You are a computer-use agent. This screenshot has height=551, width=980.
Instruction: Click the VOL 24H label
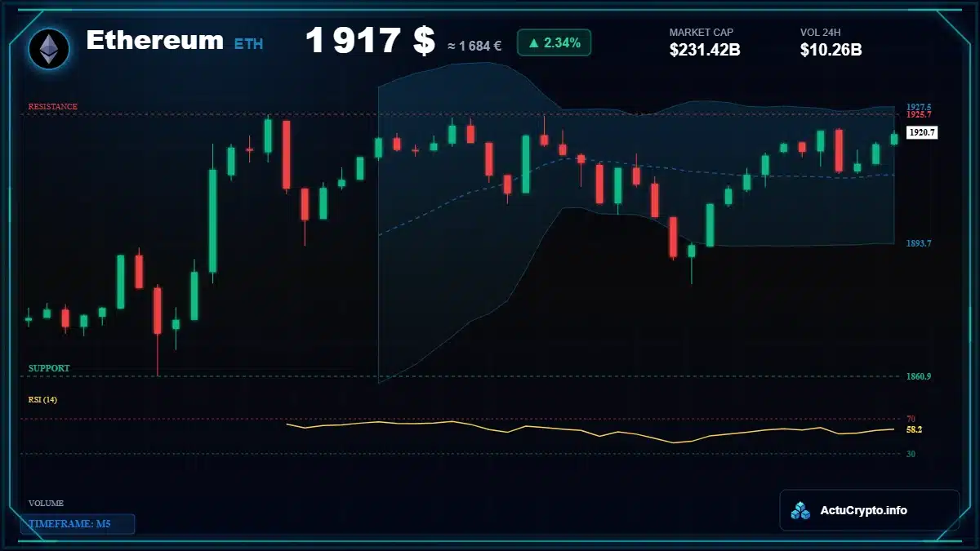pyautogui.click(x=821, y=33)
